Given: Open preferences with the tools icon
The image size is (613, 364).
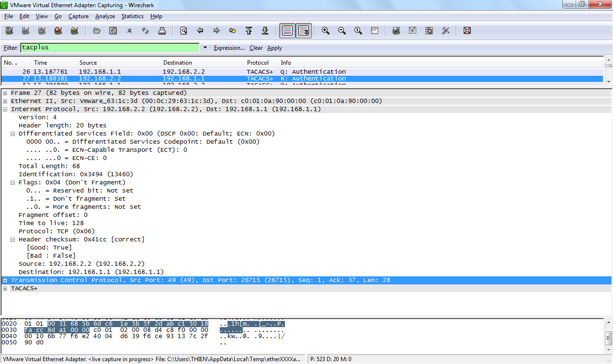Looking at the screenshot, I should click(x=445, y=31).
